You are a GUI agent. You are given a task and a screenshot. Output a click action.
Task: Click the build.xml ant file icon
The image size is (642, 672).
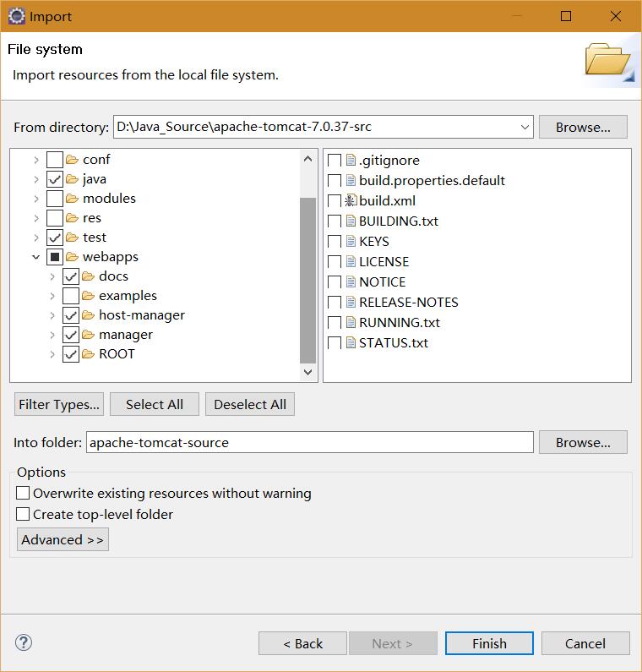tap(351, 200)
